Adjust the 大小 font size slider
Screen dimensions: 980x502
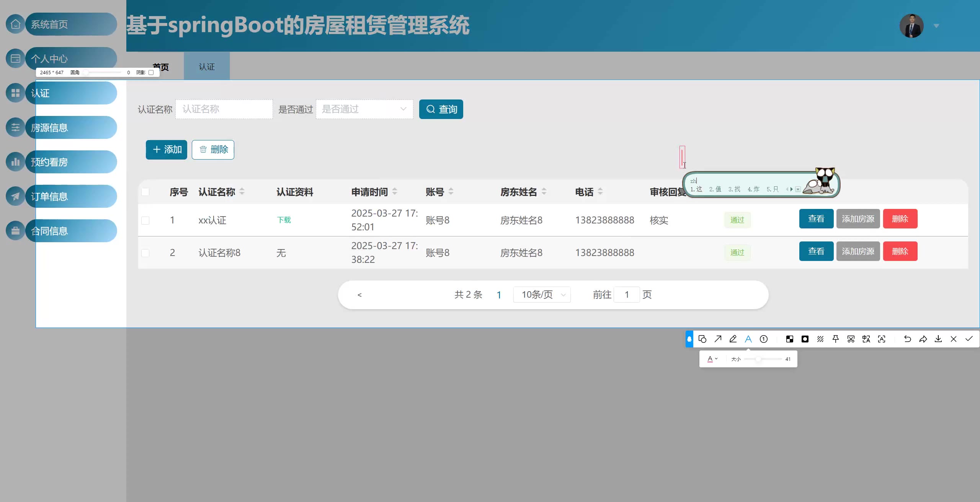click(x=758, y=359)
